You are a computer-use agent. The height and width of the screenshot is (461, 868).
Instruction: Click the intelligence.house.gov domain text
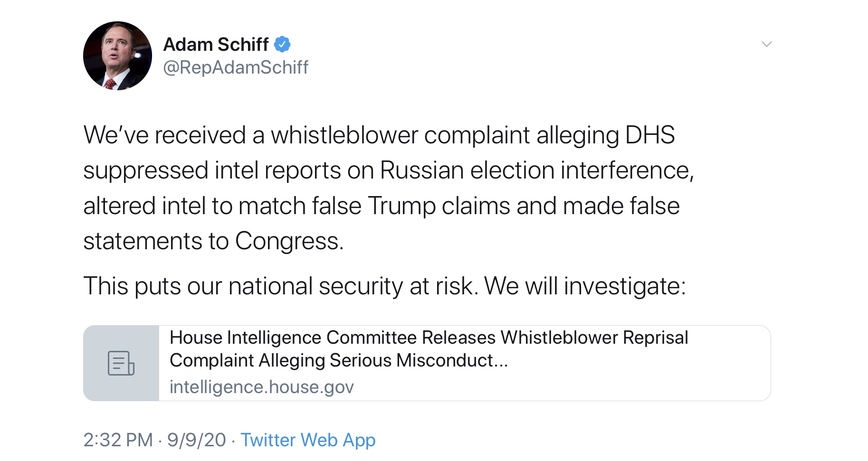pyautogui.click(x=262, y=387)
